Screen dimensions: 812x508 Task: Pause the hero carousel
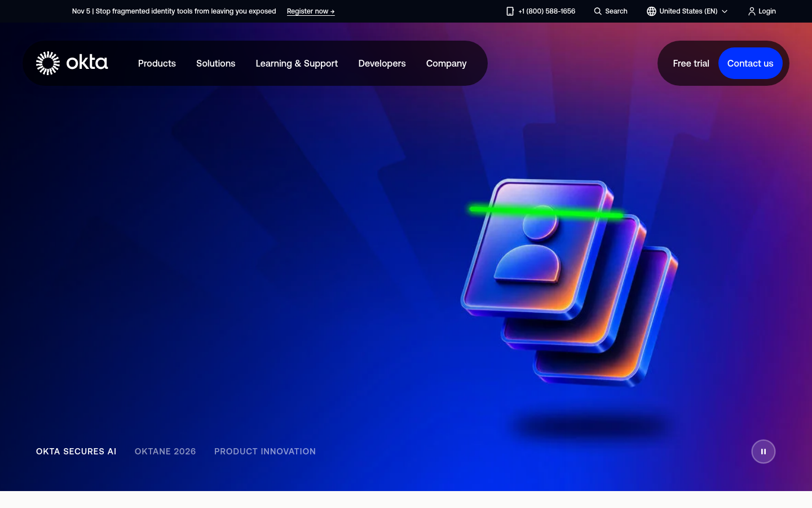[x=764, y=452]
